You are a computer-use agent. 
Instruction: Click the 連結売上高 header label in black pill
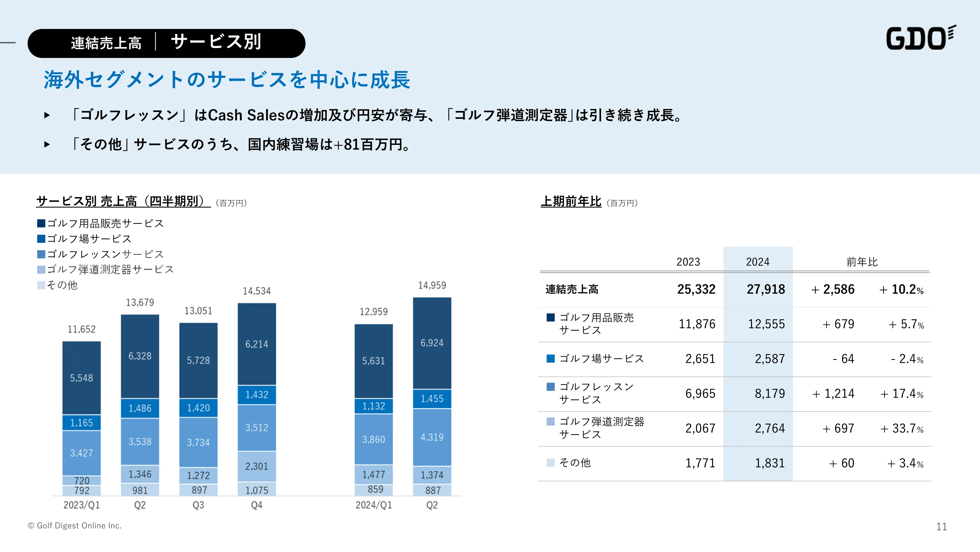pyautogui.click(x=106, y=43)
